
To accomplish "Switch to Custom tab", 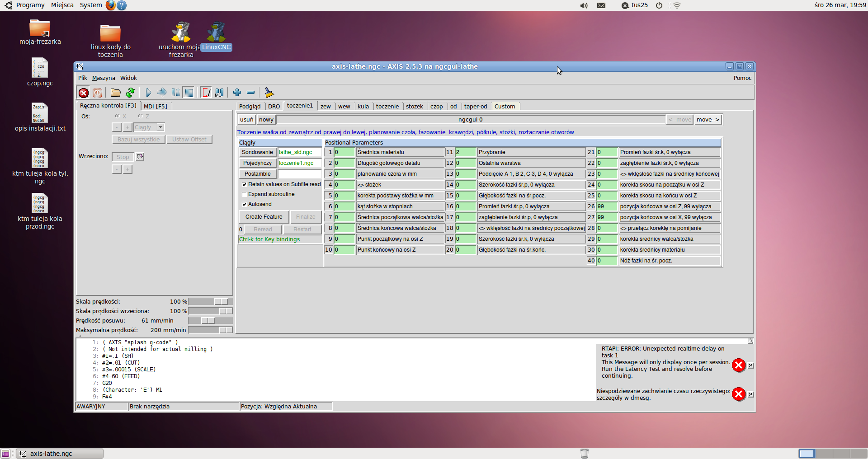I will 505,107.
